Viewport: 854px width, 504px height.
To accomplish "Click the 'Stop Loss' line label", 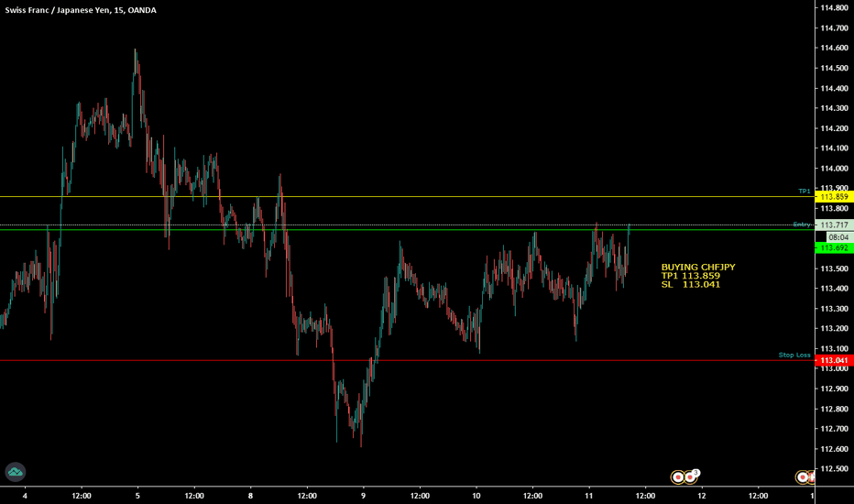I will pyautogui.click(x=794, y=355).
